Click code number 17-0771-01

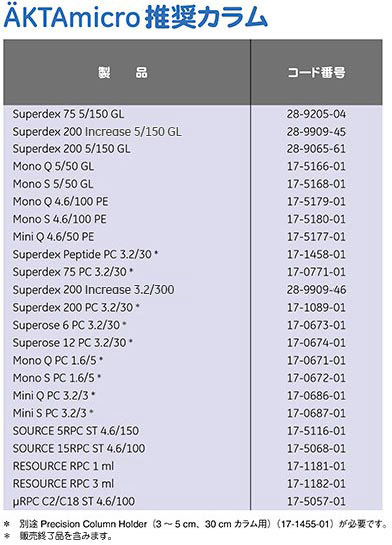pyautogui.click(x=316, y=272)
